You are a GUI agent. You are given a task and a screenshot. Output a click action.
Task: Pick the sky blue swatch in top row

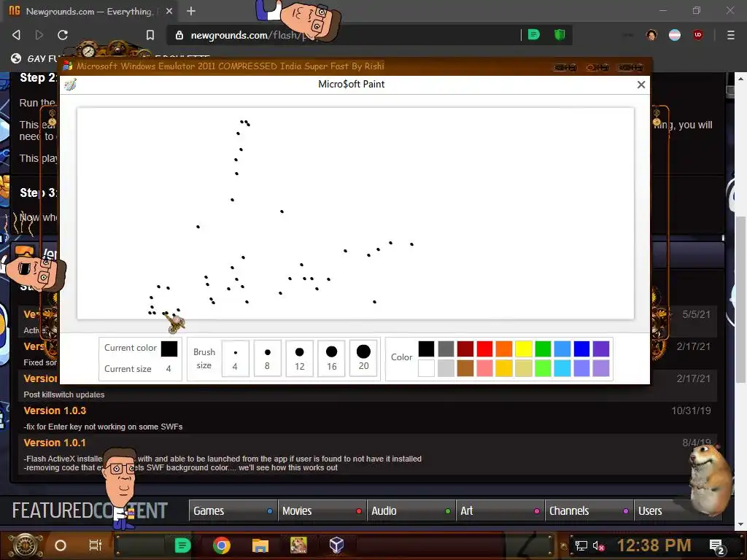[x=562, y=349]
